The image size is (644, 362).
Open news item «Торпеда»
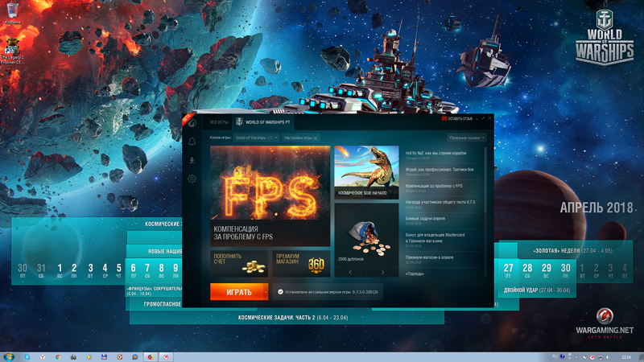[x=415, y=274]
